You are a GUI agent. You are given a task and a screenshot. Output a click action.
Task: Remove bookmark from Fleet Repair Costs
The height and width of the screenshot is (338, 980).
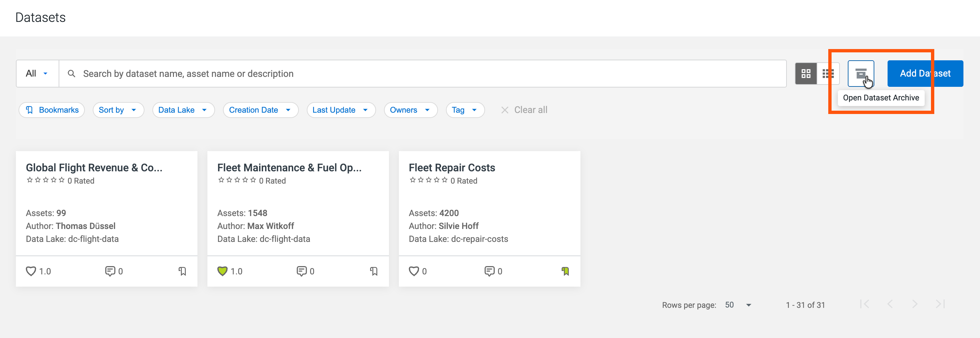pos(565,271)
